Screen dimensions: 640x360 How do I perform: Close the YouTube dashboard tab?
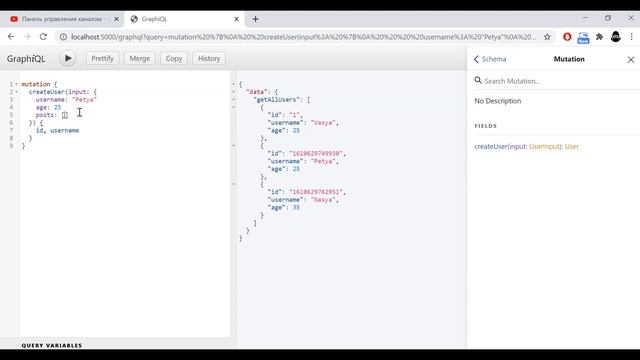click(x=116, y=19)
